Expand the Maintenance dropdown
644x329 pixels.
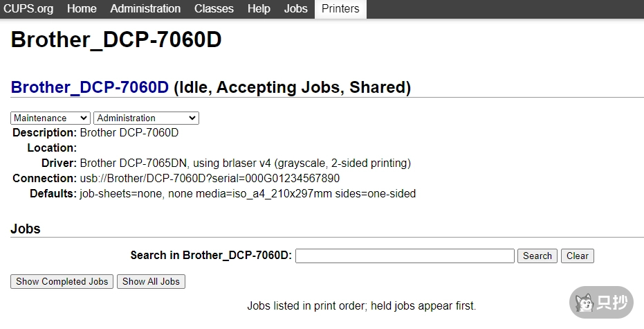pyautogui.click(x=50, y=118)
